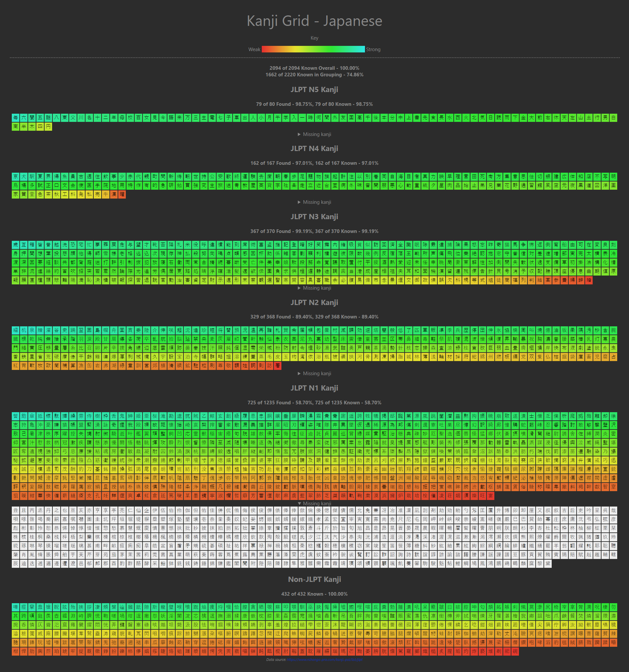The width and height of the screenshot is (629, 672).
Task: Click the 432 of 432 Known text
Action: pos(314,594)
